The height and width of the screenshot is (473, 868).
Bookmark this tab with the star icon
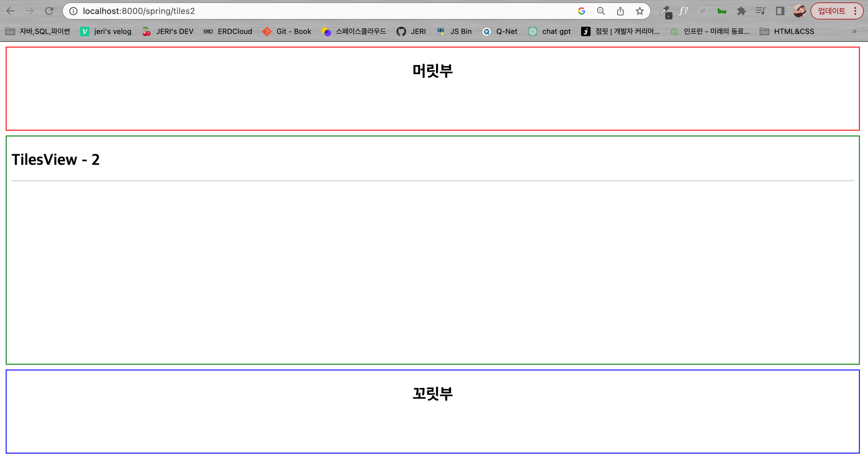pos(640,11)
